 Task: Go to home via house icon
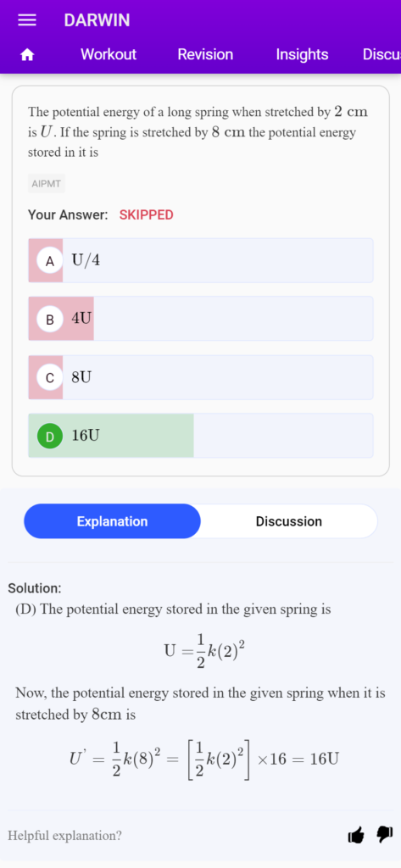tap(26, 54)
